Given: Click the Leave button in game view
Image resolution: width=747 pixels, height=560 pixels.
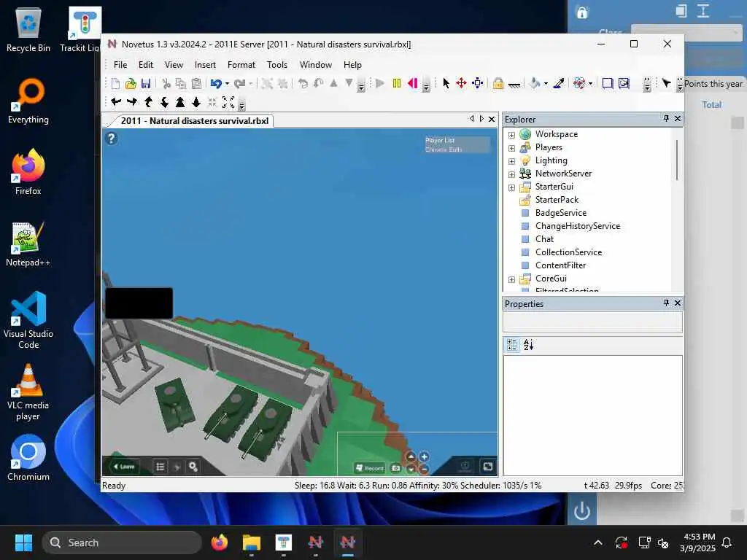Looking at the screenshot, I should [x=124, y=467].
